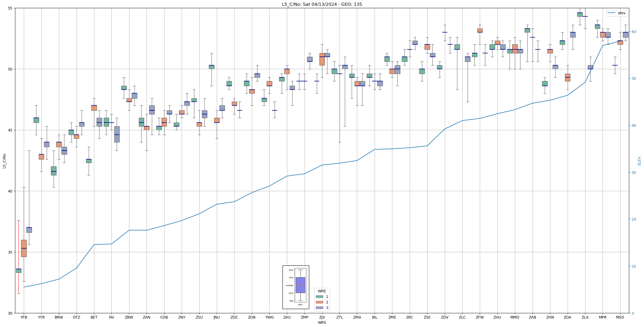Click the 'BRW' x-axis label
Viewport: 644px width, 327px height.
pos(59,317)
